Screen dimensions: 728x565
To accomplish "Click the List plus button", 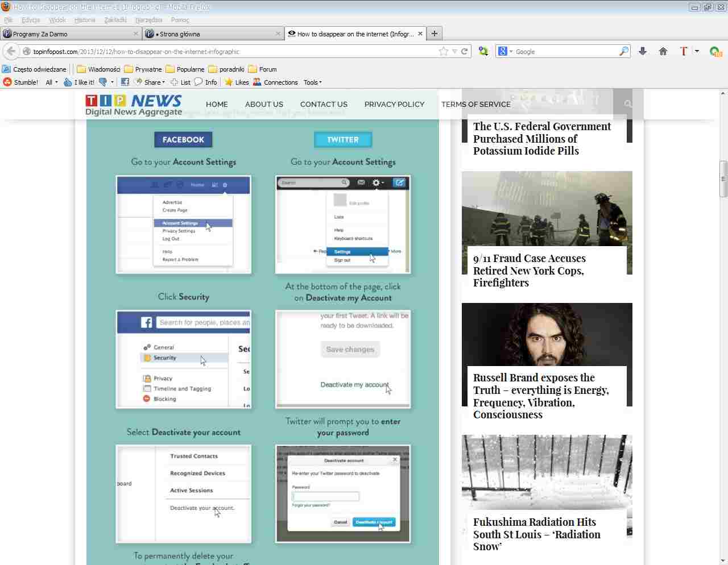I will tap(180, 82).
